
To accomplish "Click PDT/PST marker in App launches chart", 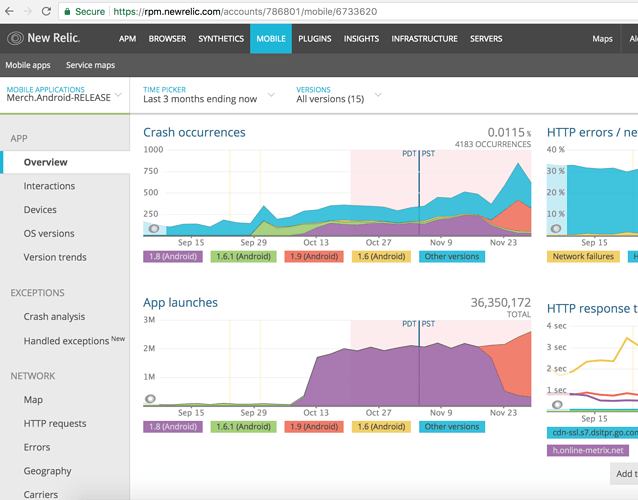I will coord(419,324).
